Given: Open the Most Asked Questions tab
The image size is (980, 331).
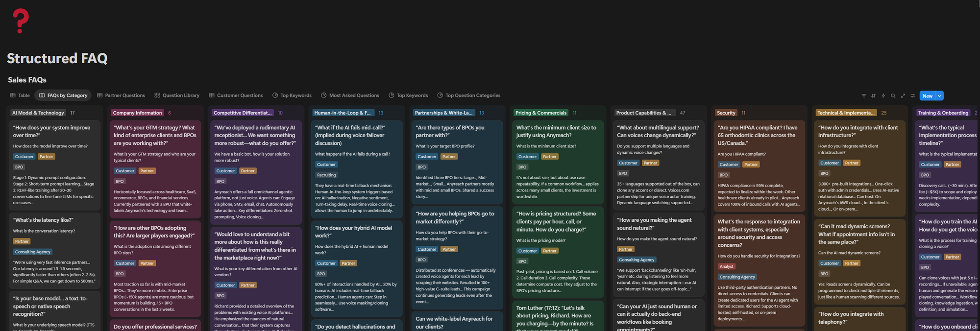Looking at the screenshot, I should 350,95.
